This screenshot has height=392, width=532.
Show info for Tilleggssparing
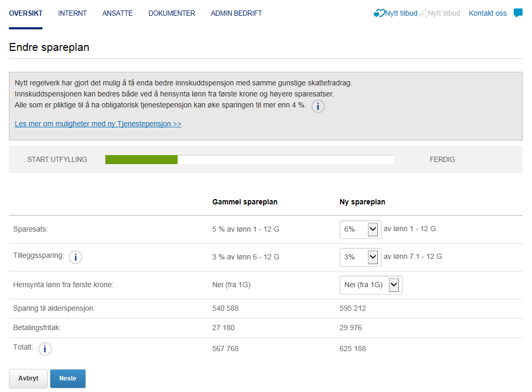click(x=75, y=257)
